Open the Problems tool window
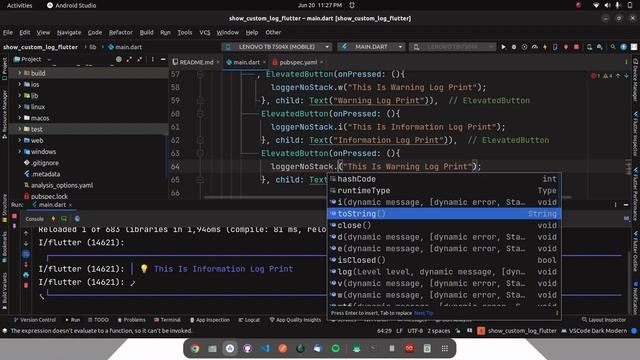 (131, 320)
